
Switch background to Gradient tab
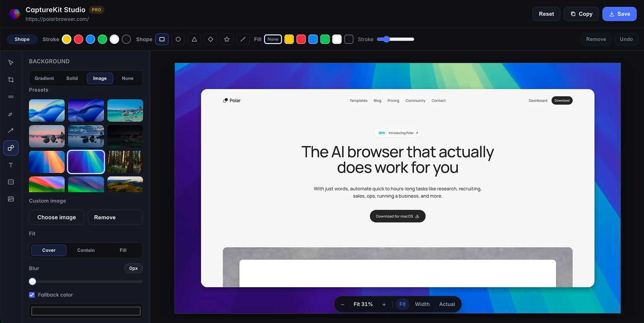[x=44, y=78]
